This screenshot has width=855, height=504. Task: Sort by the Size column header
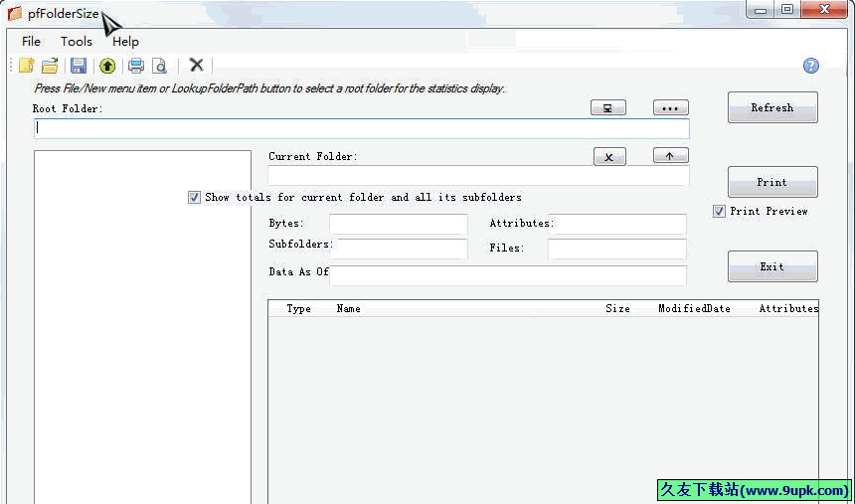point(617,309)
